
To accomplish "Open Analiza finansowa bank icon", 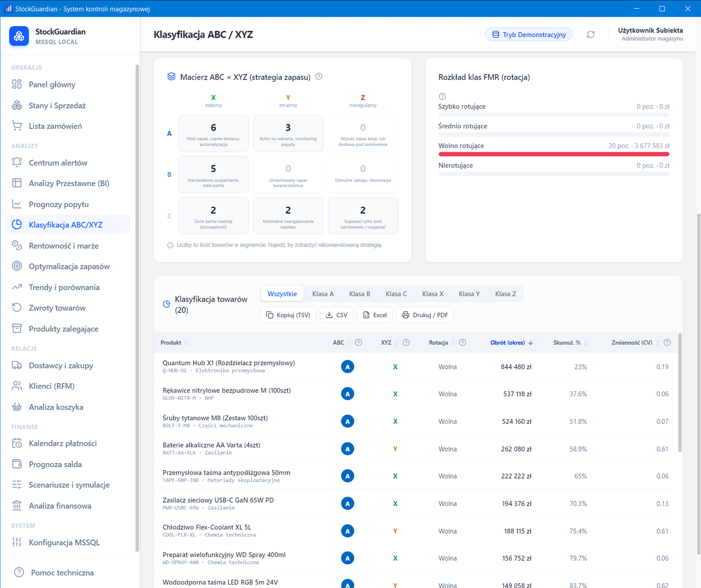I will pyautogui.click(x=17, y=506).
